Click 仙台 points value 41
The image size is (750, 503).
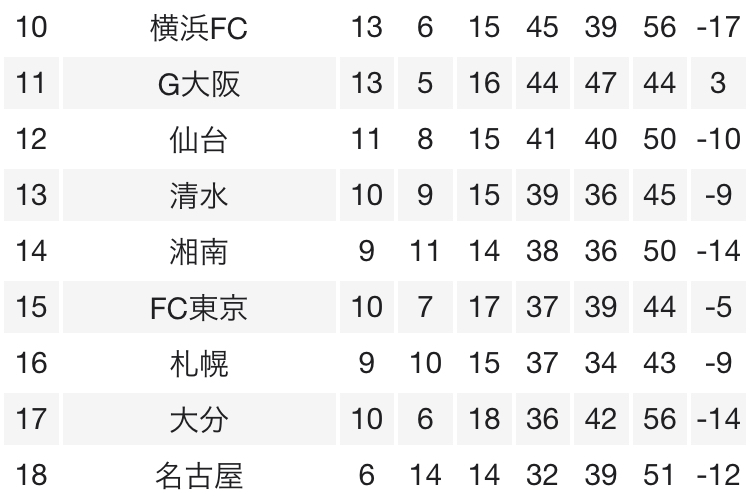[542, 139]
